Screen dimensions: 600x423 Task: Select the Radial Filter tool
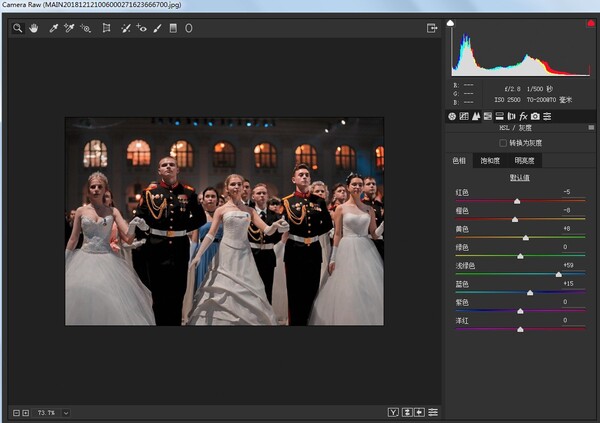tap(189, 28)
